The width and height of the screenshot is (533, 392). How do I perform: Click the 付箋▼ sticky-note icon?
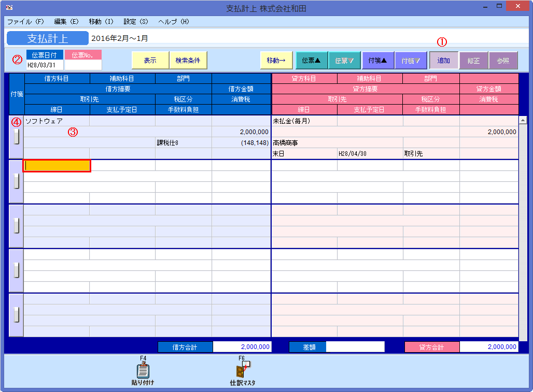pos(410,60)
